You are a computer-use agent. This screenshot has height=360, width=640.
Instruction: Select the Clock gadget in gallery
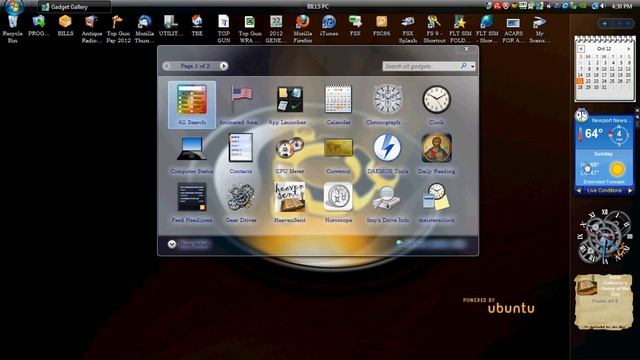click(436, 104)
